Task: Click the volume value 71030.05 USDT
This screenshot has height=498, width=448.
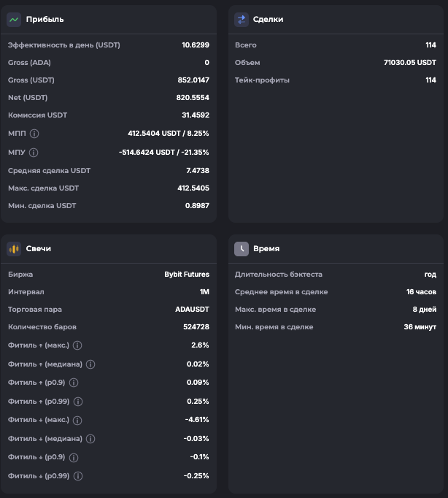Action: coord(409,63)
